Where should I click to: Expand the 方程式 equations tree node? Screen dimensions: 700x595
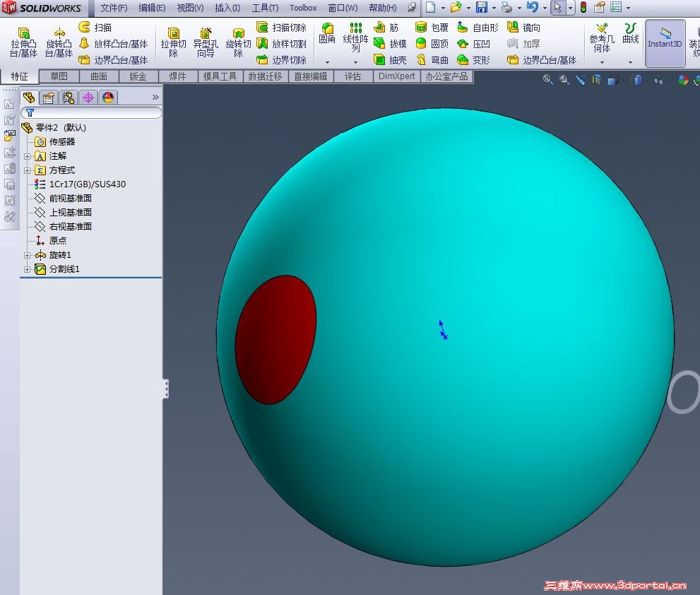28,170
